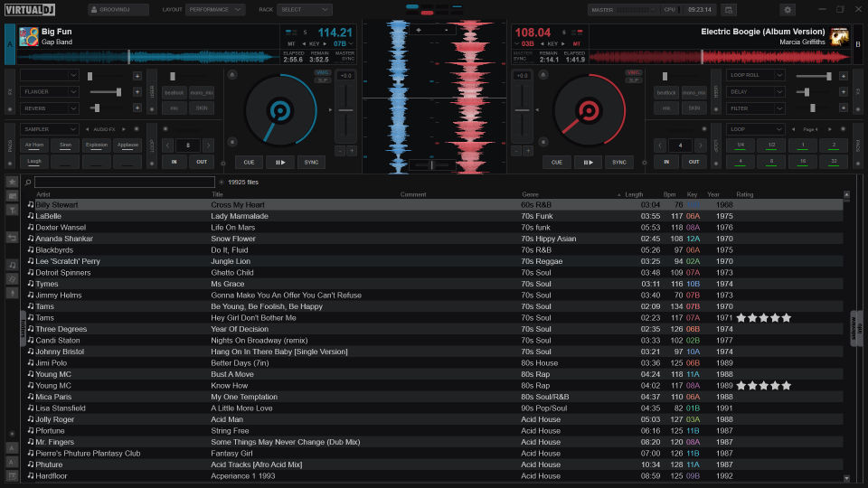Click the Big Fun album cover thumbnail
Screen dimensions: 868x488
pyautogui.click(x=29, y=36)
